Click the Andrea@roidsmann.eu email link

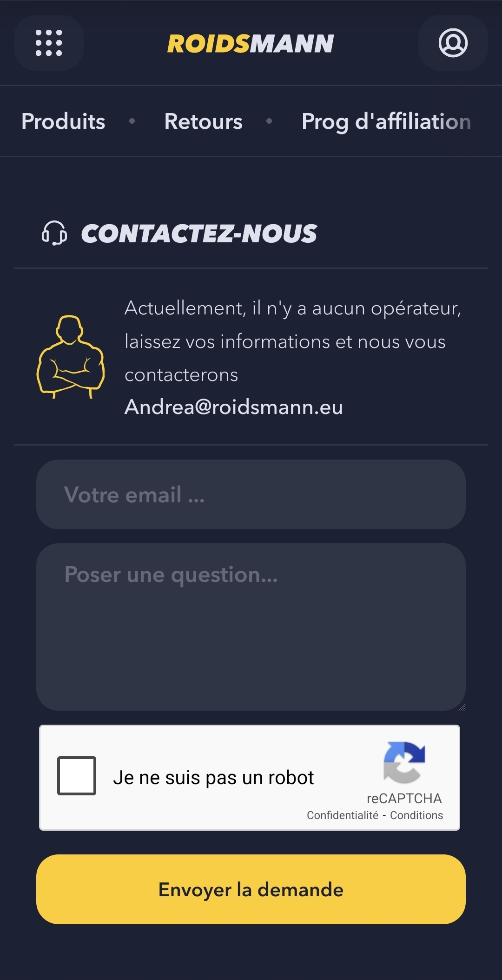pyautogui.click(x=234, y=407)
